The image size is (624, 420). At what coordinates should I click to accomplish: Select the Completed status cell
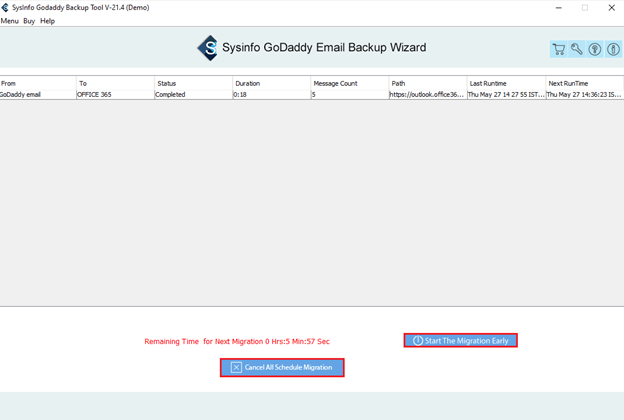pos(193,95)
